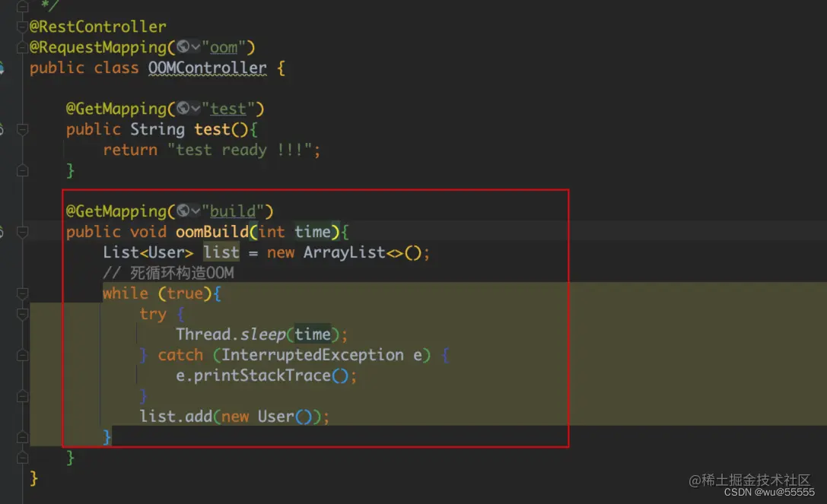Collapse the fold marker beside @RestController
This screenshot has height=504, width=827.
(x=22, y=27)
